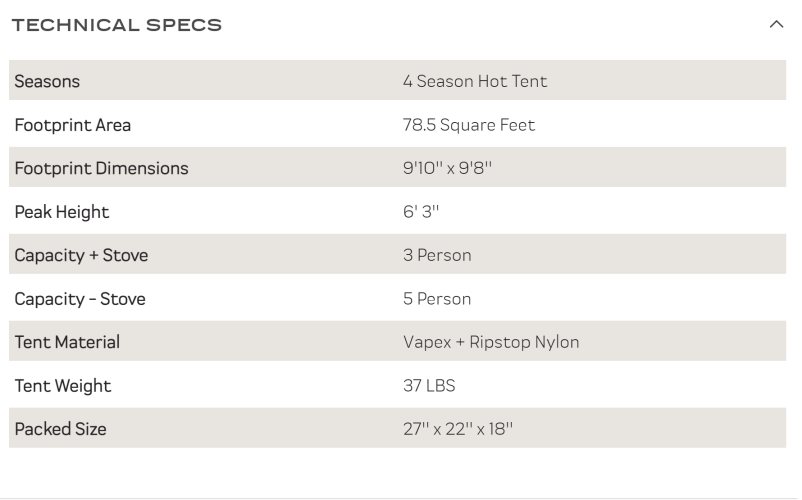Click the Footprint Dimensions label
Image resolution: width=802 pixels, height=500 pixels.
101,168
